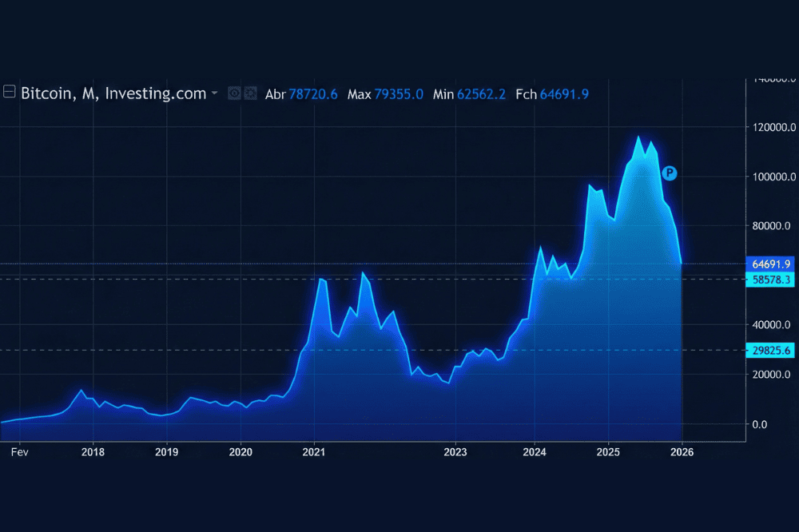
Task: Click the 0.0 mark on price axis
Action: (x=761, y=424)
